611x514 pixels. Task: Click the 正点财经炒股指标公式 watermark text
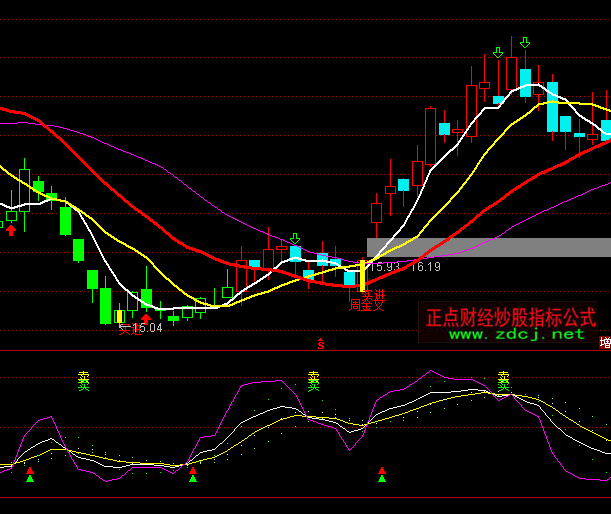[510, 318]
